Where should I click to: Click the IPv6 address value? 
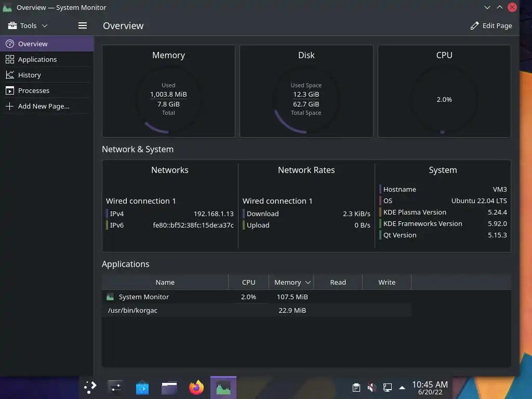[x=193, y=225]
